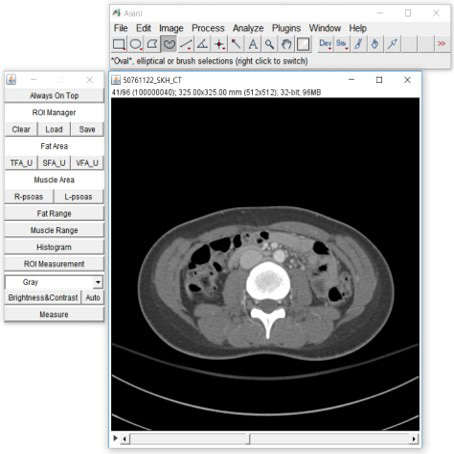Open the Plugins menu
454x454 pixels.
pos(286,28)
